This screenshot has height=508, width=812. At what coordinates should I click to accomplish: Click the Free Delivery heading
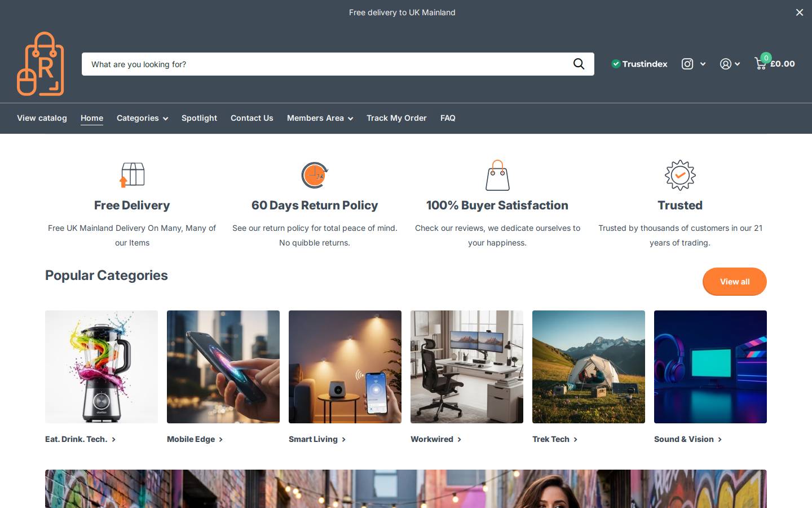click(x=132, y=205)
